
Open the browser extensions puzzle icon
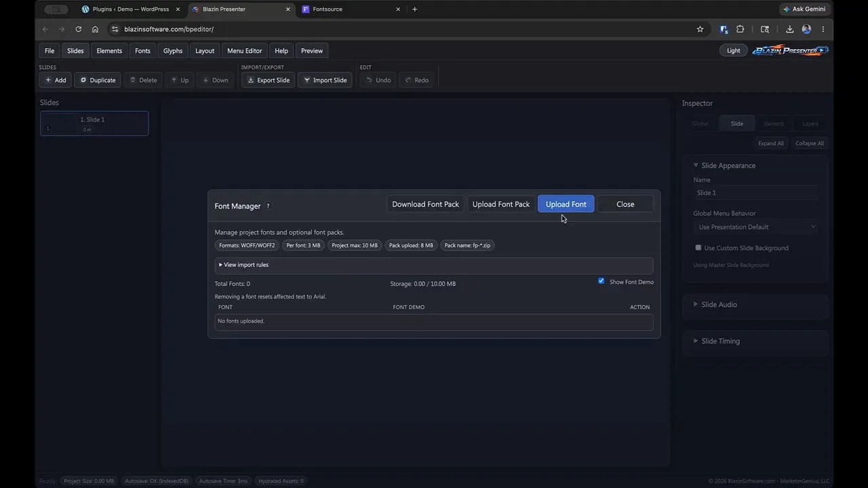click(x=740, y=29)
